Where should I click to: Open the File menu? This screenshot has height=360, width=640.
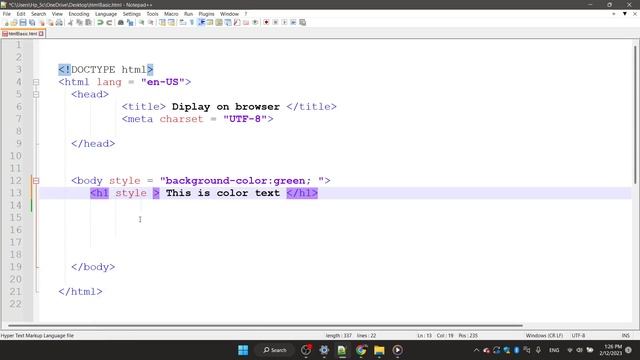[7, 14]
